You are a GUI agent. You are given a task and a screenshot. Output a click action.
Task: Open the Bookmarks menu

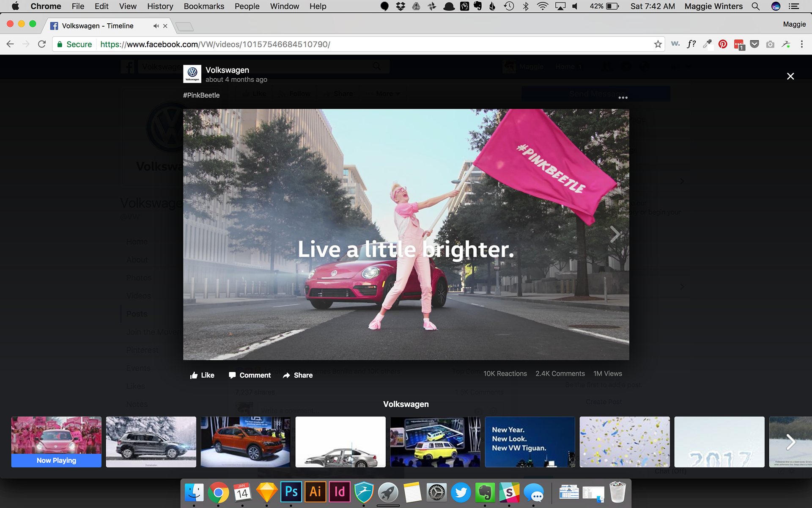(204, 6)
